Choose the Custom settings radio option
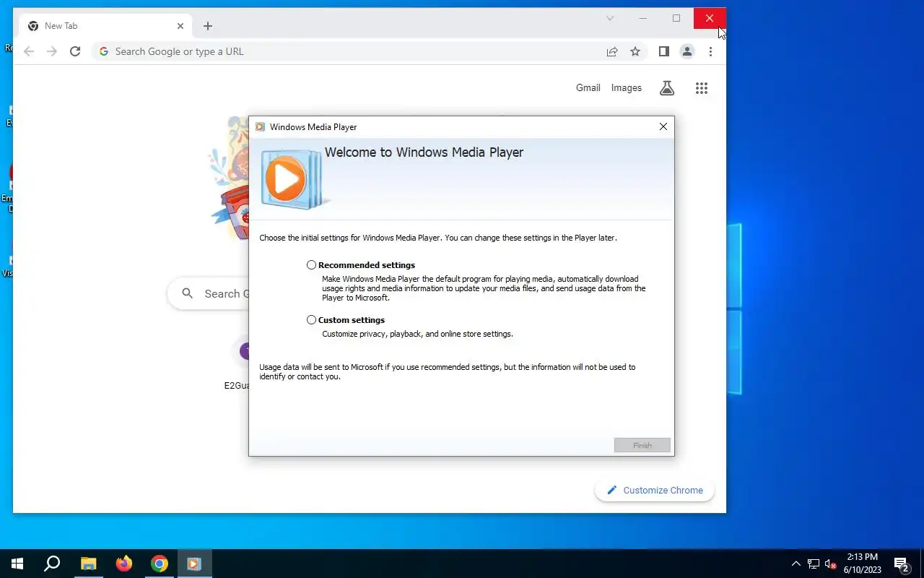This screenshot has width=924, height=578. [311, 320]
